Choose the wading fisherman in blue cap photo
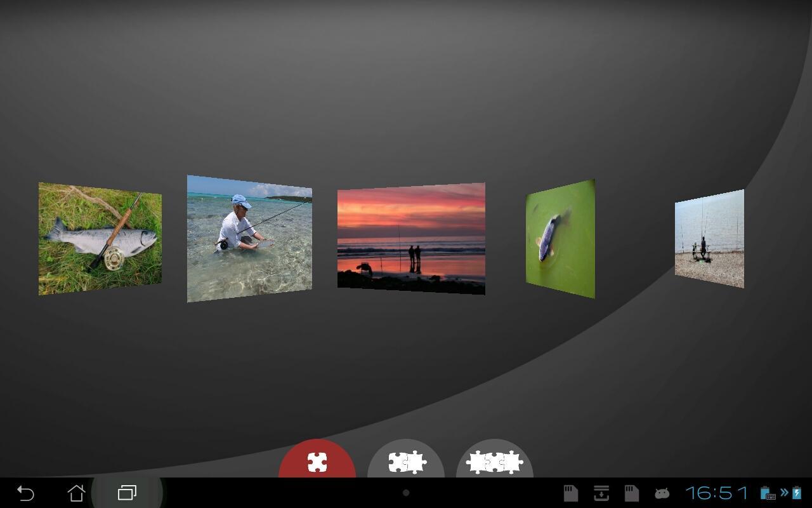This screenshot has height=508, width=812. point(249,239)
